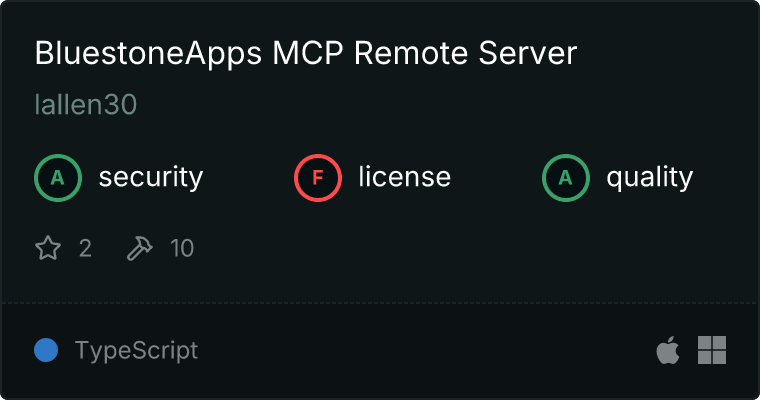Click the dashed divider above the footer

click(380, 302)
